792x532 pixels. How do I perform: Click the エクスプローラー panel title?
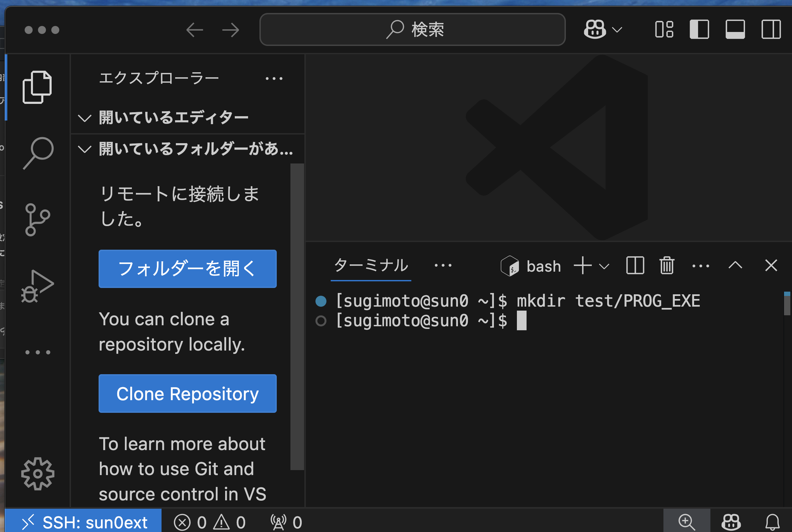tap(159, 78)
